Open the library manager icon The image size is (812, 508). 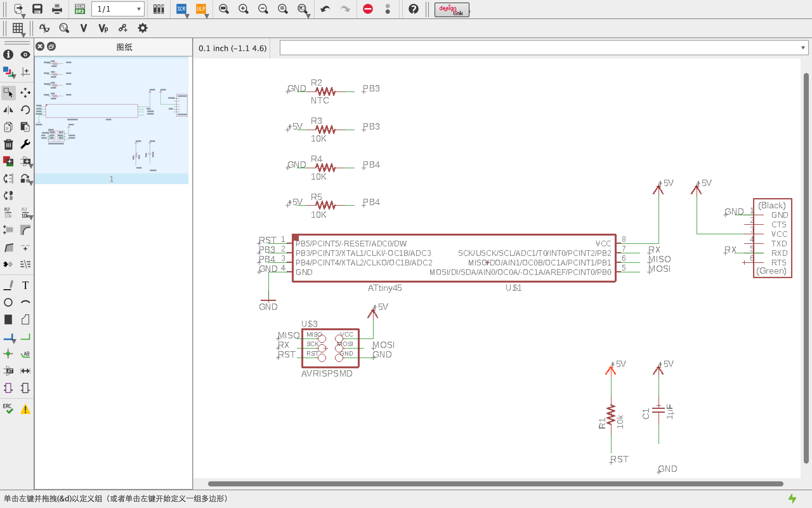[159, 9]
